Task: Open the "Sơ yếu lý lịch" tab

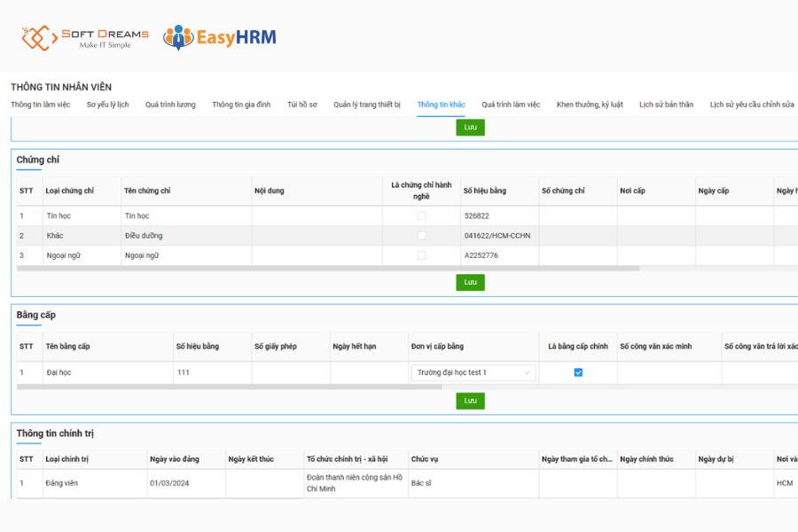Action: tap(107, 105)
